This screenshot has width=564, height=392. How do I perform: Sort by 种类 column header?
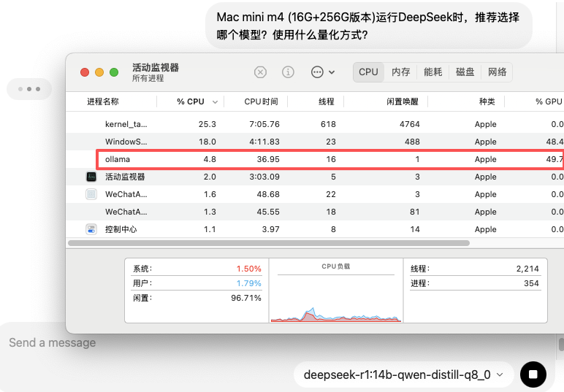487,101
